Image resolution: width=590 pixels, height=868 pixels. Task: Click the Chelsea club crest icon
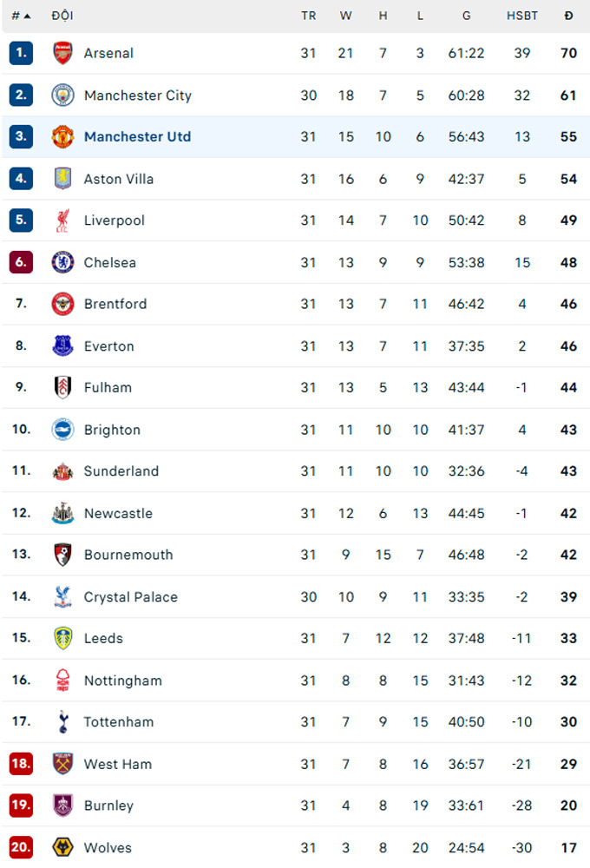click(x=62, y=262)
